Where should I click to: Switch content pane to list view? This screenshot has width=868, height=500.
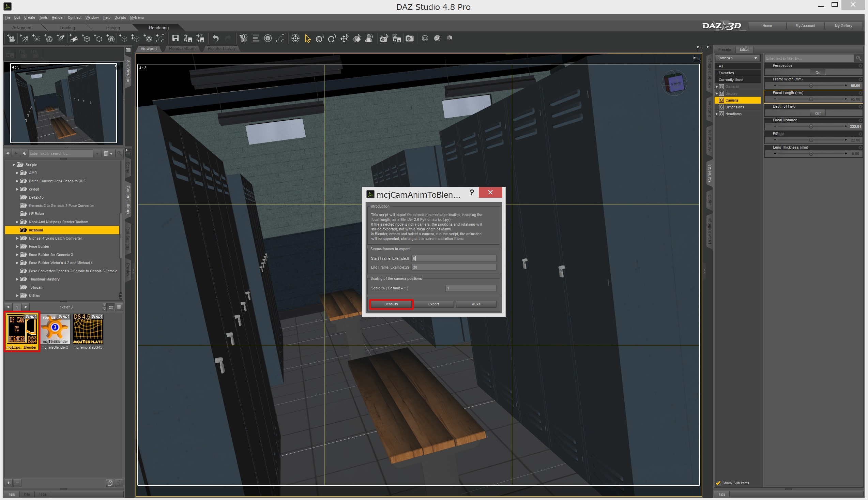(x=119, y=307)
